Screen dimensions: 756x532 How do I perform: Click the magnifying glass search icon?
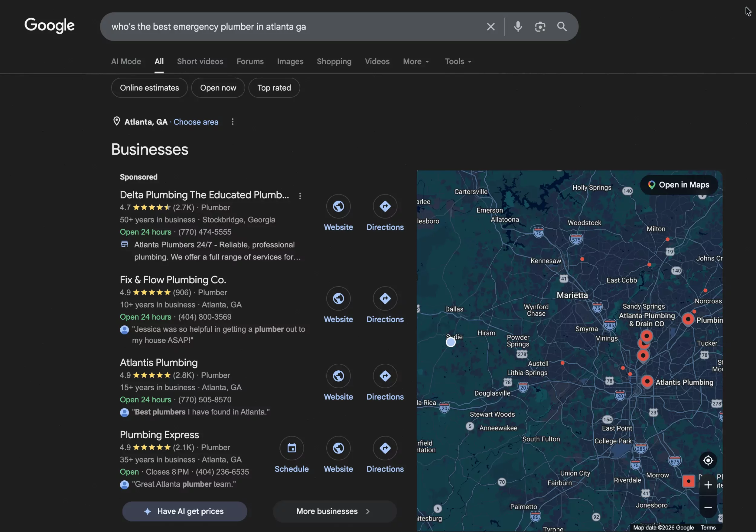[562, 27]
